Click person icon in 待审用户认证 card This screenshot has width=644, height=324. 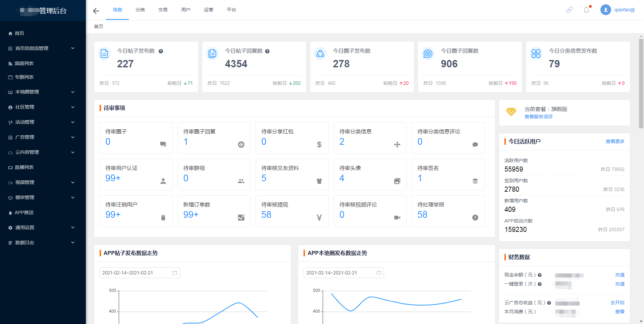click(x=163, y=181)
